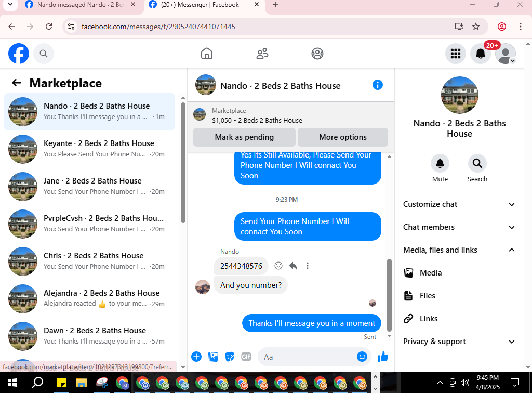Open Chrome menu three dots
532x393 pixels.
[521, 27]
